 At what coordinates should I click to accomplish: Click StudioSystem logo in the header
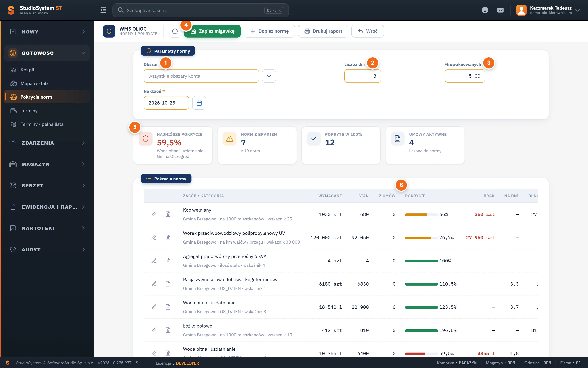coord(35,10)
